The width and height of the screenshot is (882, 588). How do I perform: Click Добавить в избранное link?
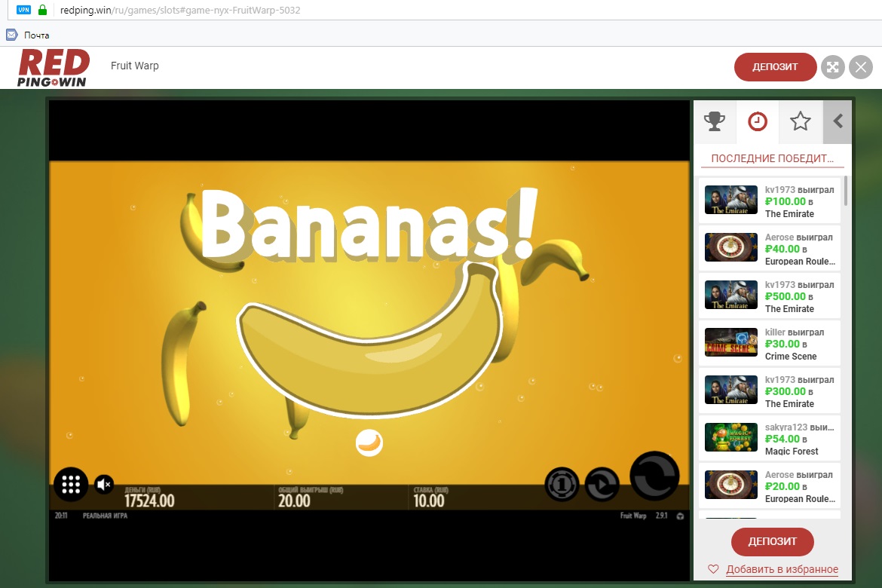coord(782,569)
